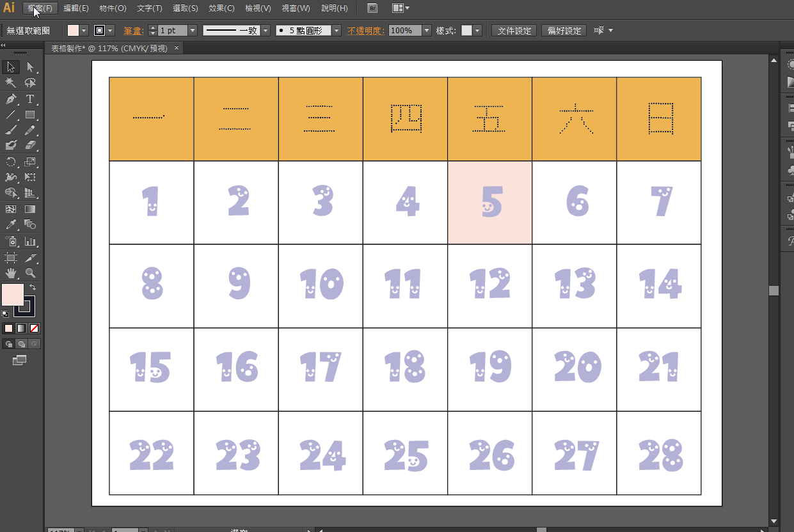The height and width of the screenshot is (532, 794).
Task: Select the Line Segment tool
Action: tap(10, 114)
